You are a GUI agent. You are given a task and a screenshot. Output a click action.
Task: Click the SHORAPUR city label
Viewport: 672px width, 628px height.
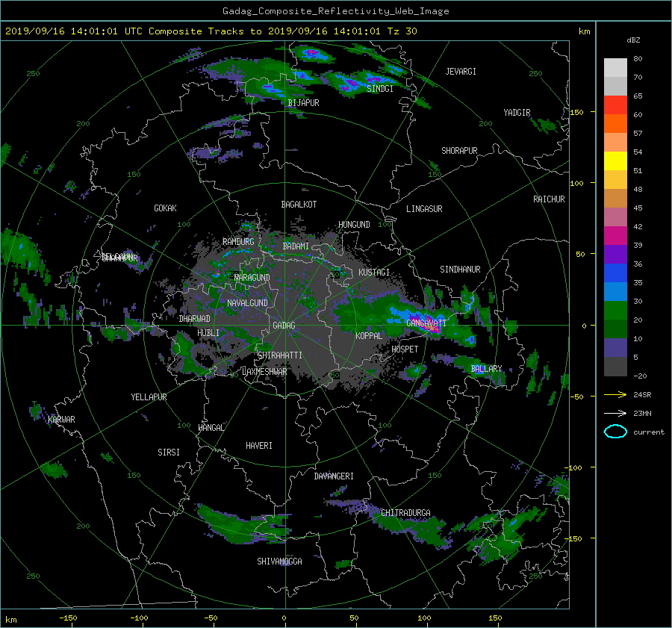pos(459,151)
